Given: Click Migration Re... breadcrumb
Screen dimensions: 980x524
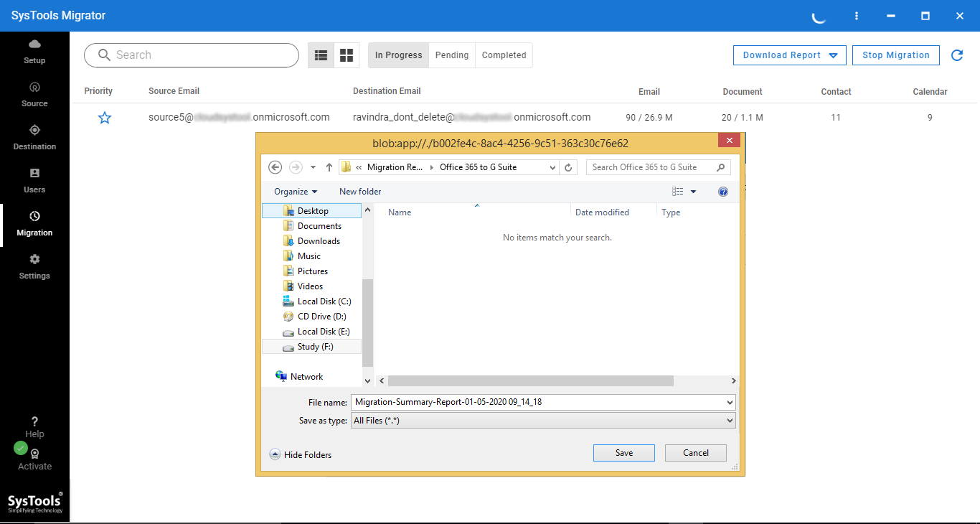Looking at the screenshot, I should (x=395, y=167).
